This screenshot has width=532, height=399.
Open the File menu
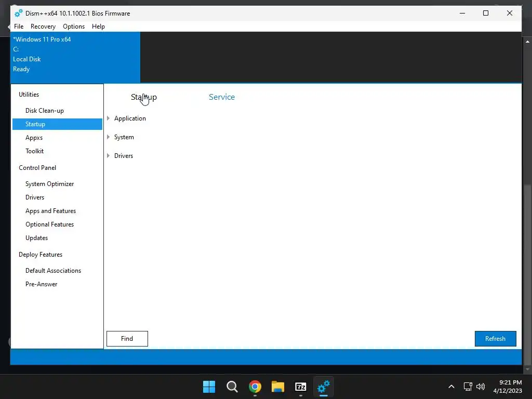(x=19, y=26)
